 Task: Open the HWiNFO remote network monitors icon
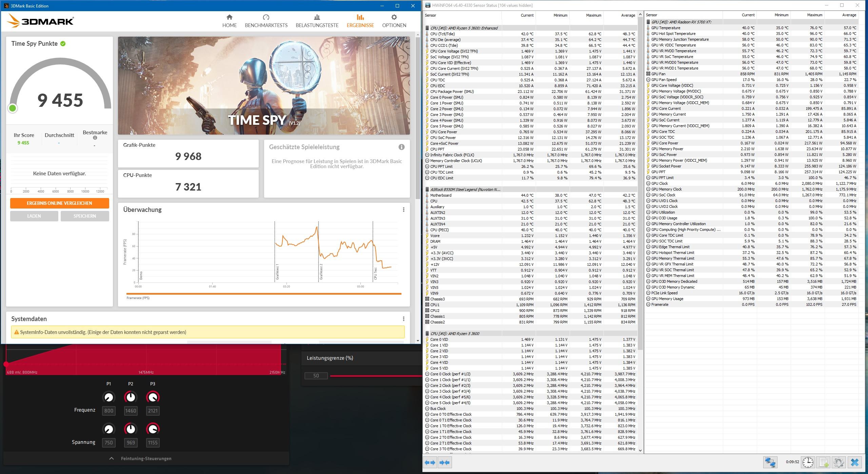tap(770, 462)
